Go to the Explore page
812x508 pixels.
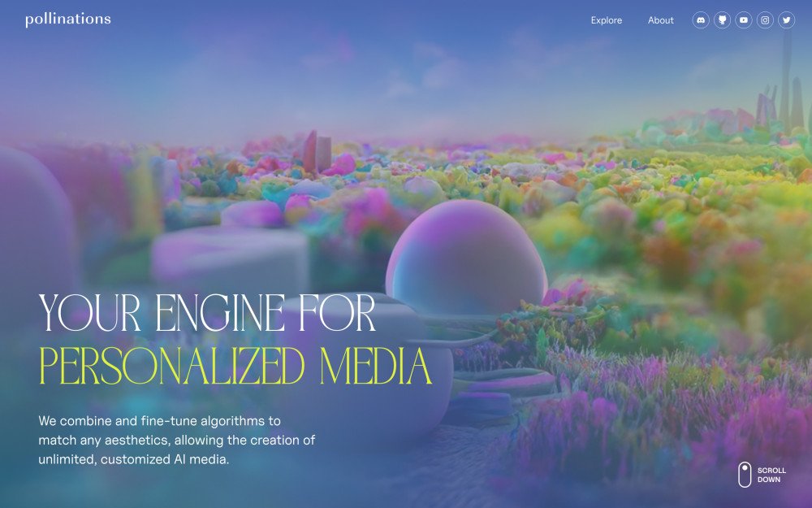[606, 20]
